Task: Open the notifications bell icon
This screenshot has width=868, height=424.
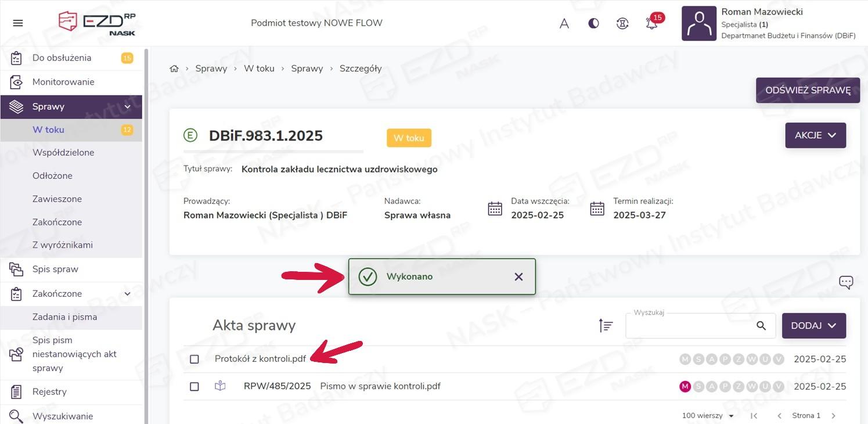Action: [x=651, y=24]
